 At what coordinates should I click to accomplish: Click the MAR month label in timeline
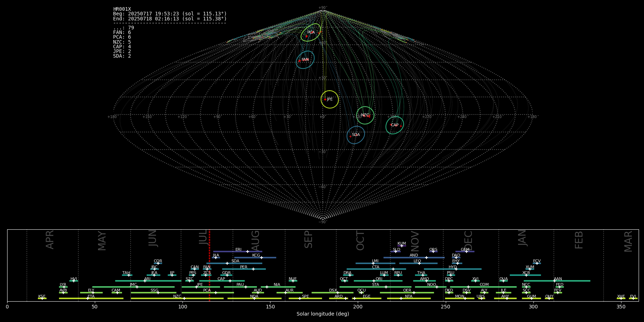628,241
